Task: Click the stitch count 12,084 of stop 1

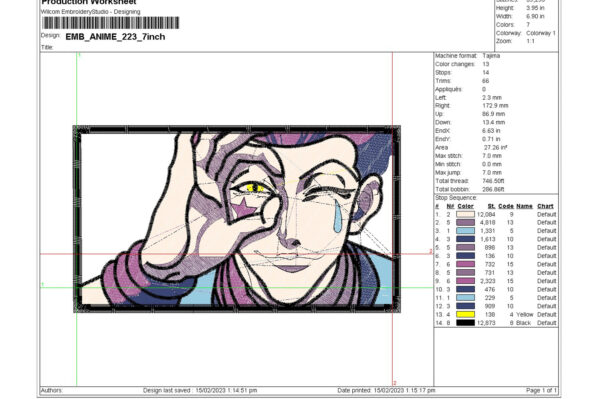Action: (x=486, y=215)
